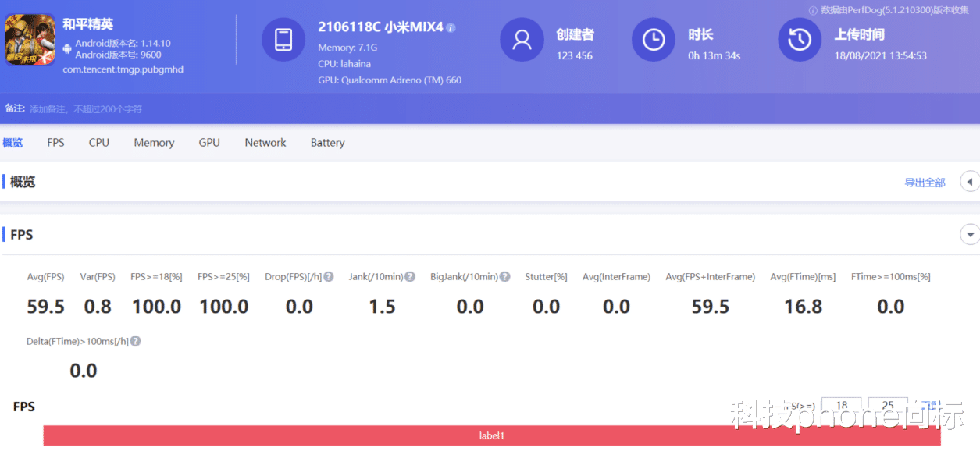Click the package name com.tencent.tmgp.pubgmhd
980x451 pixels.
coord(123,69)
